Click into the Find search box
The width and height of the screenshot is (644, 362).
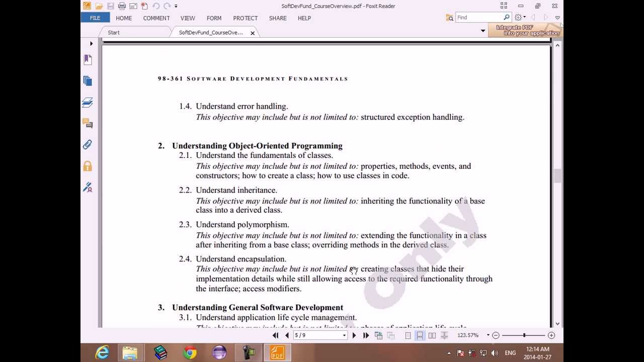(479, 18)
